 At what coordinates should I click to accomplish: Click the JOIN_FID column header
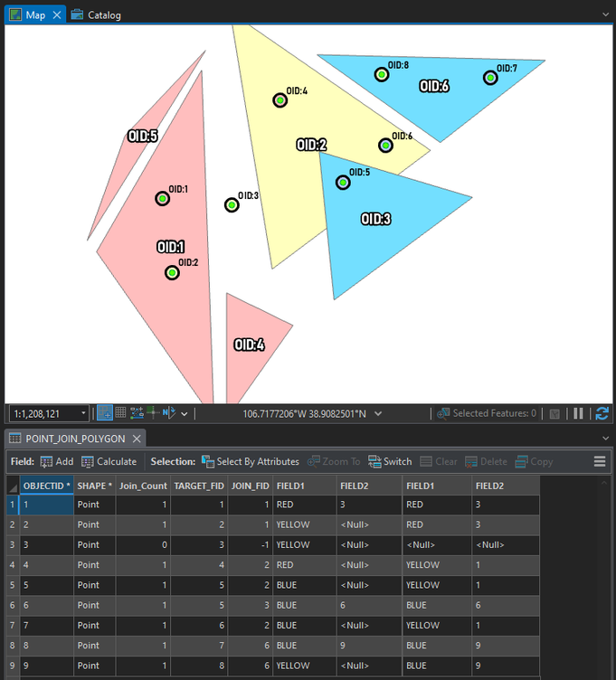(x=251, y=486)
